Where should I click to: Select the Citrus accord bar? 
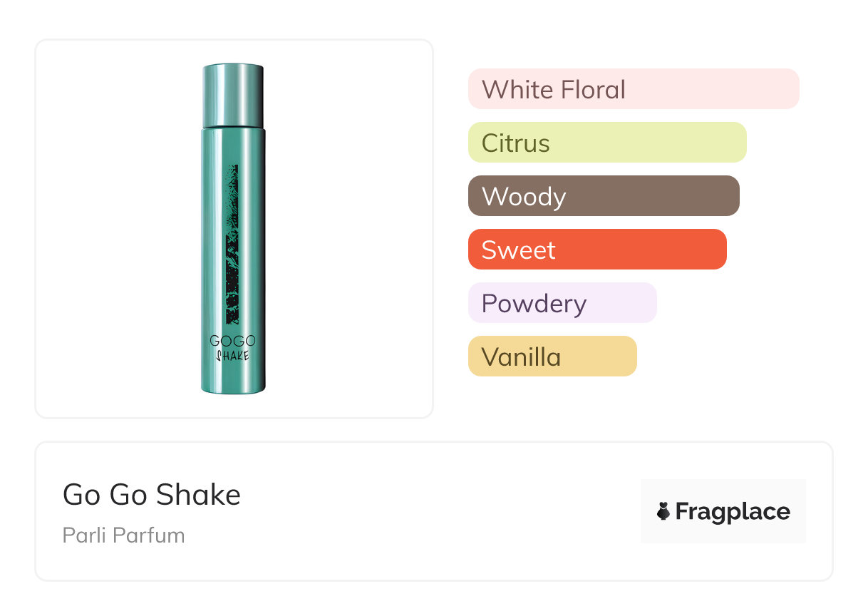pyautogui.click(x=606, y=143)
